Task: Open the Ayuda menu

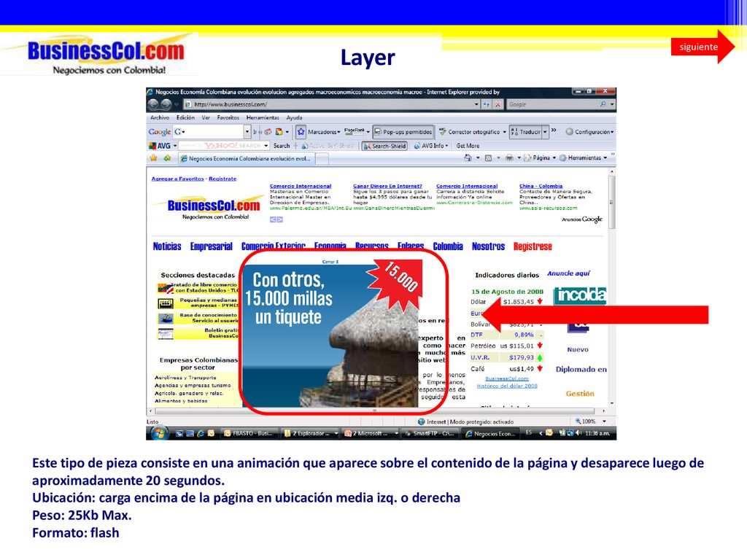Action: click(x=294, y=117)
